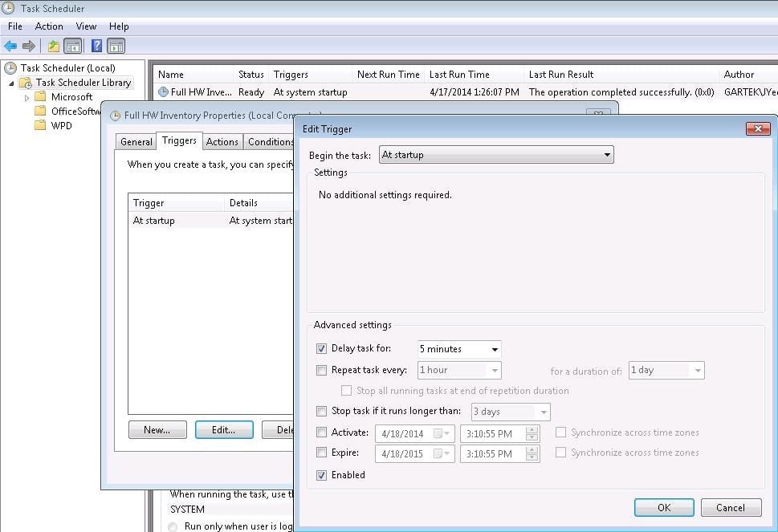778x532 pixels.
Task: Select the OfficeSoftware folder in tree
Action: click(75, 111)
